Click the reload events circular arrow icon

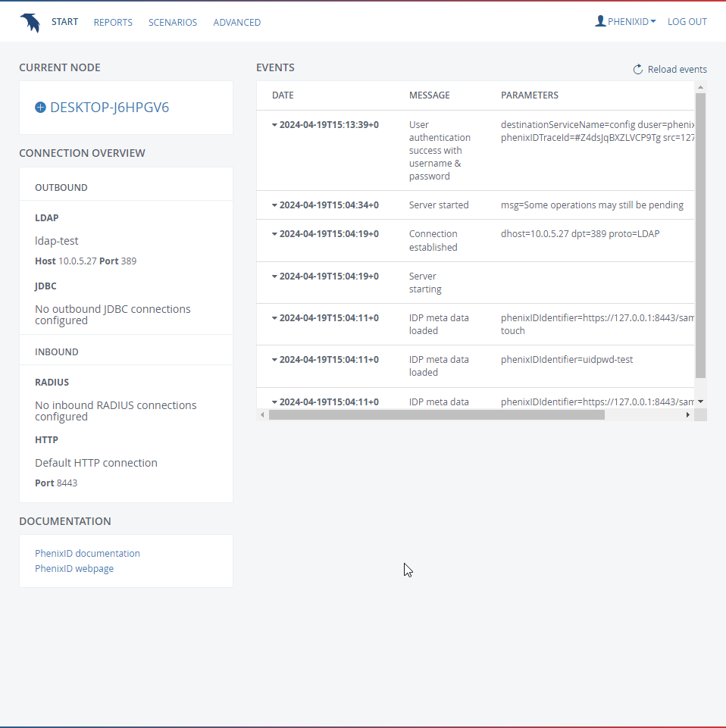coord(638,69)
